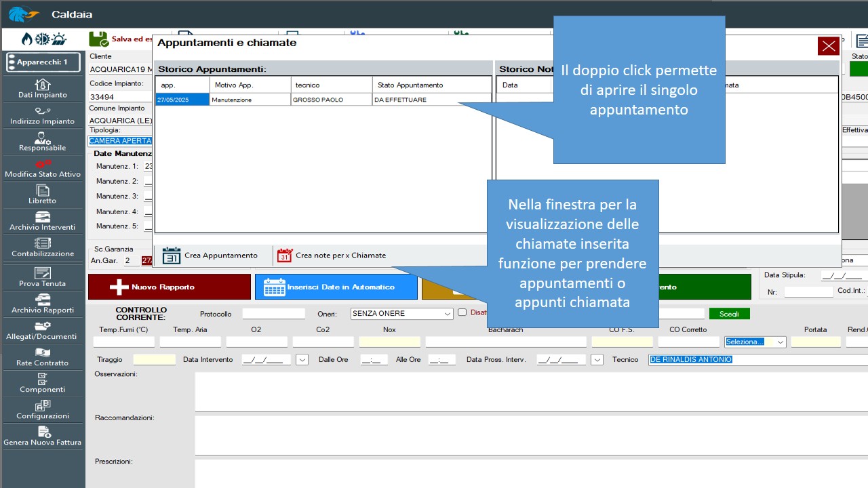This screenshot has width=868, height=488.
Task: Click the Manutenzione cell in appointments
Action: point(250,100)
